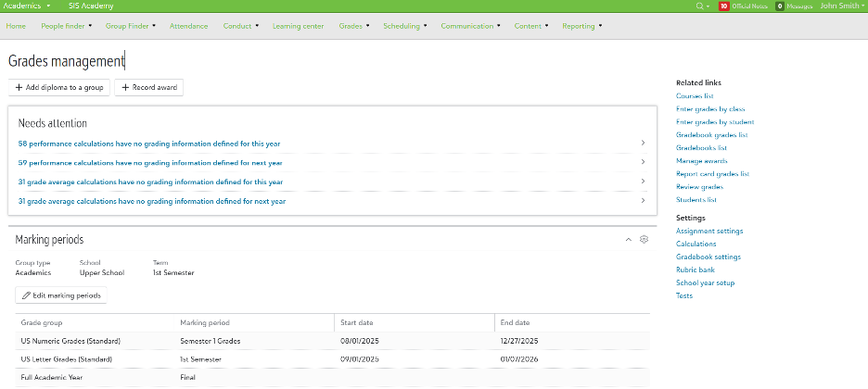
Task: Open 31 grade average calculations next year link
Action: (x=152, y=201)
